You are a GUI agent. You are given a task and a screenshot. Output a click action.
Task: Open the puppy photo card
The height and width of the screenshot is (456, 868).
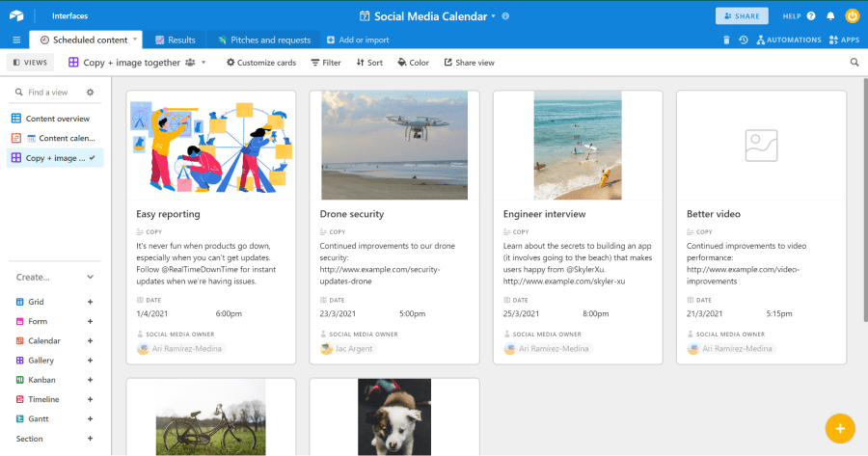[x=394, y=417]
